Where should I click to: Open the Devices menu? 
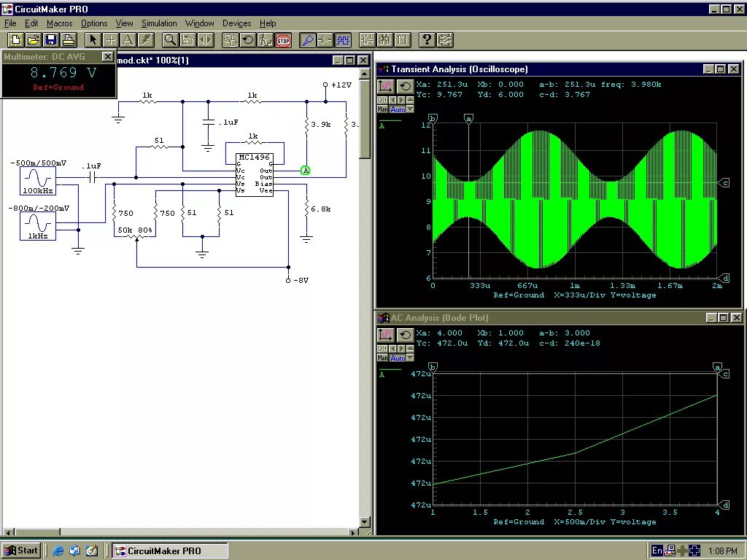tap(237, 23)
